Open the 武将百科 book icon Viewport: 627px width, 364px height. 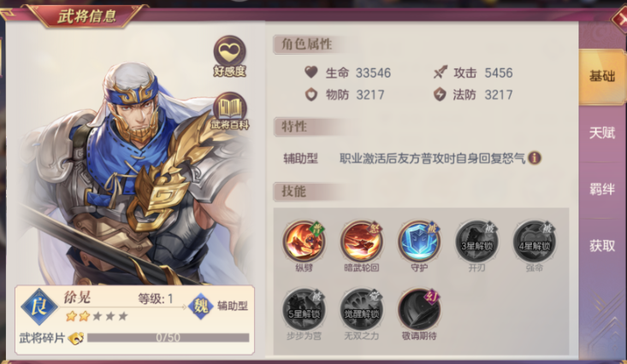tap(229, 111)
